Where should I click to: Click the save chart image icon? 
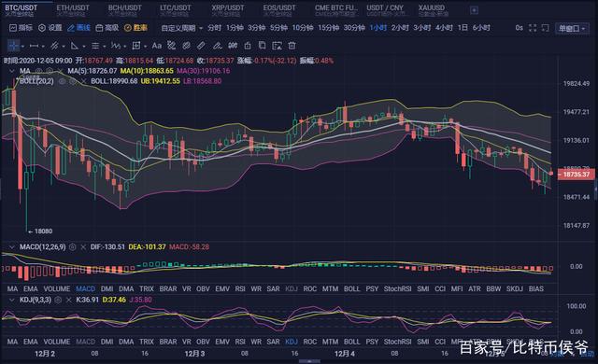tap(277, 46)
